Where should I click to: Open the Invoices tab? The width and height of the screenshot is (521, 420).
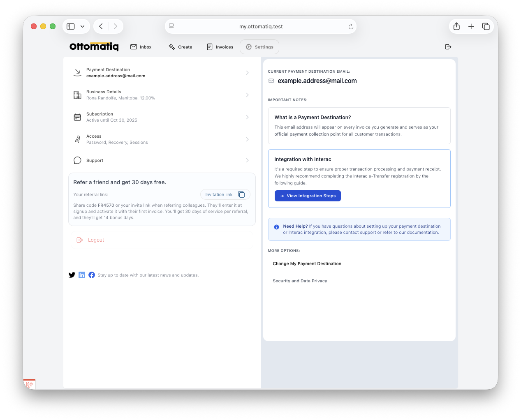[220, 47]
